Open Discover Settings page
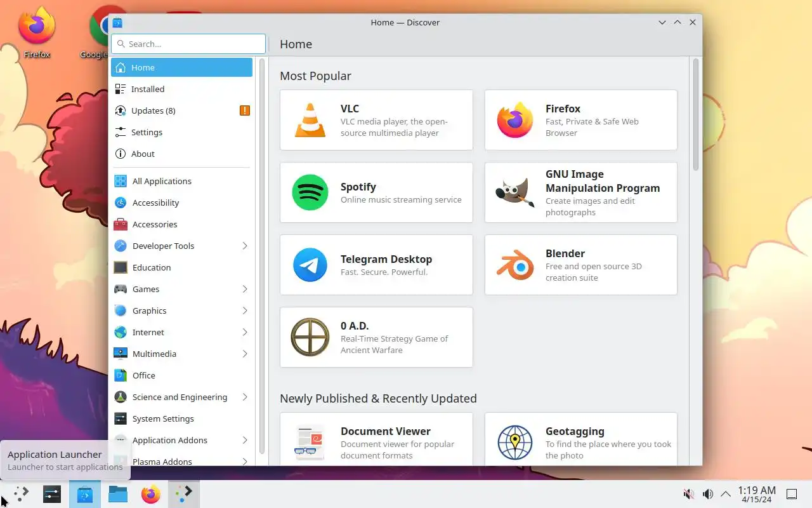The image size is (812, 508). pyautogui.click(x=181, y=132)
